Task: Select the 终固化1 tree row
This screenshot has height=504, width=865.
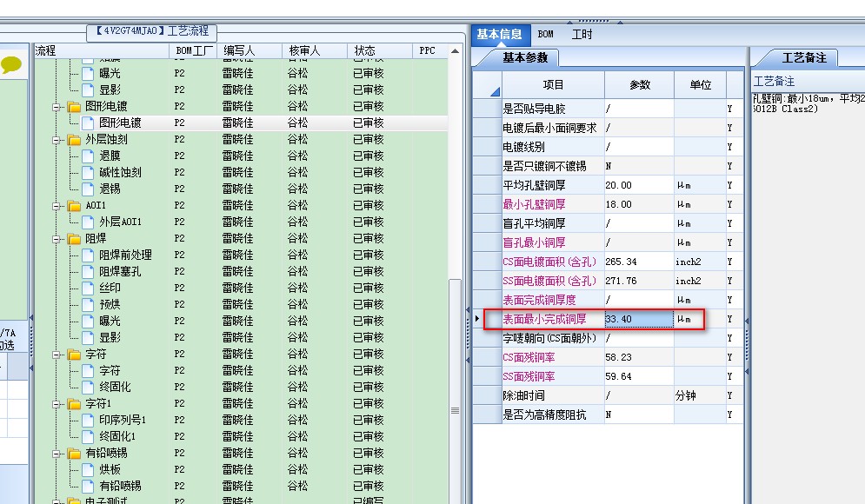Action: point(241,437)
